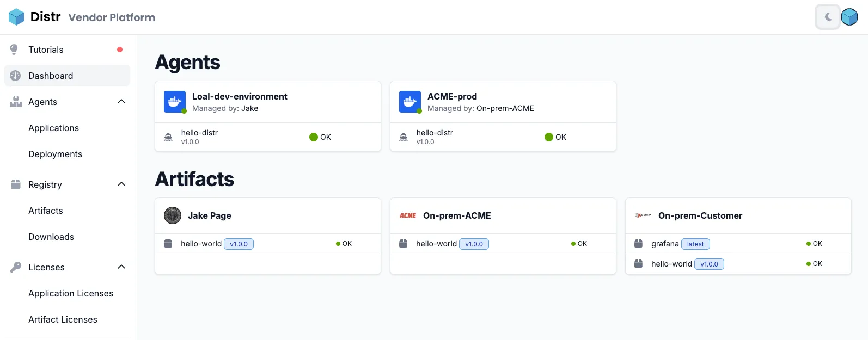
Task: Click OK status in grafana row
Action: 814,244
